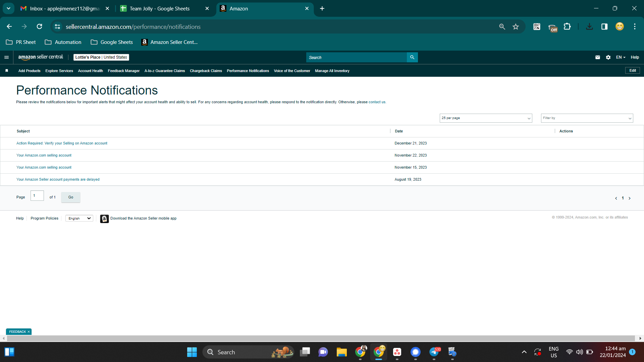
Task: Go to previous page with left arrow
Action: coord(616,198)
